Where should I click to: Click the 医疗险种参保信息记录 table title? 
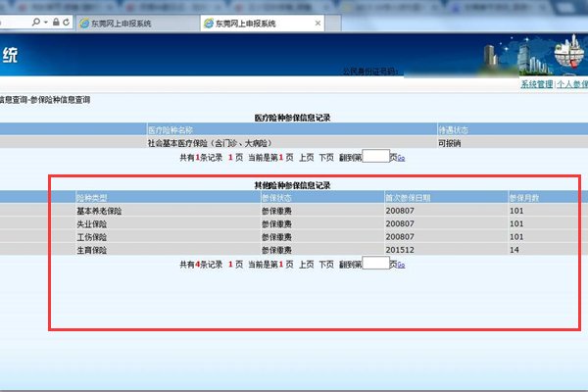coord(292,118)
